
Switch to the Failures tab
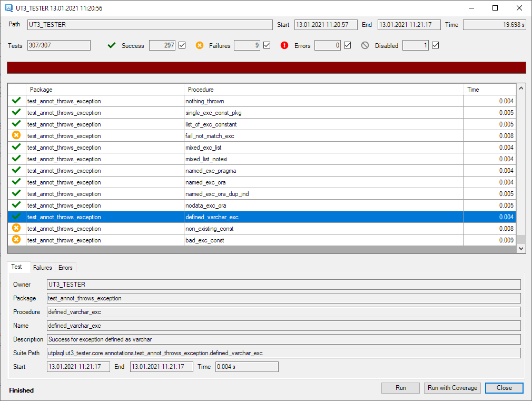click(42, 267)
